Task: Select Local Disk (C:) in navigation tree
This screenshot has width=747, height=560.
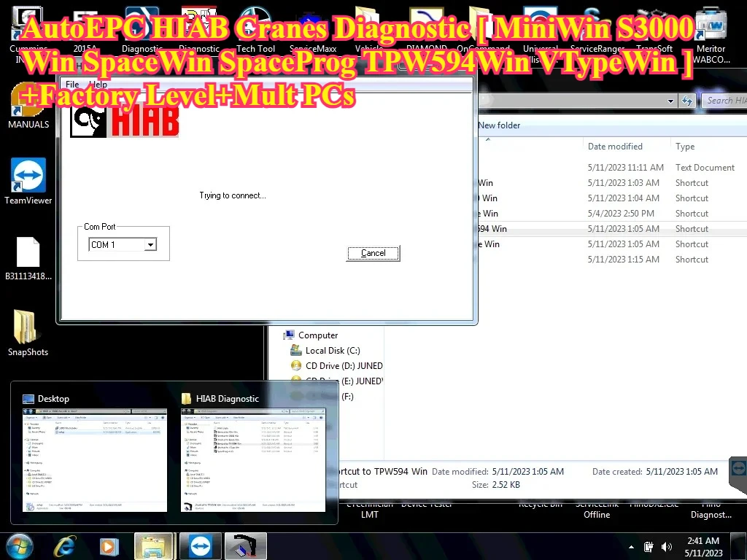Action: pyautogui.click(x=333, y=351)
